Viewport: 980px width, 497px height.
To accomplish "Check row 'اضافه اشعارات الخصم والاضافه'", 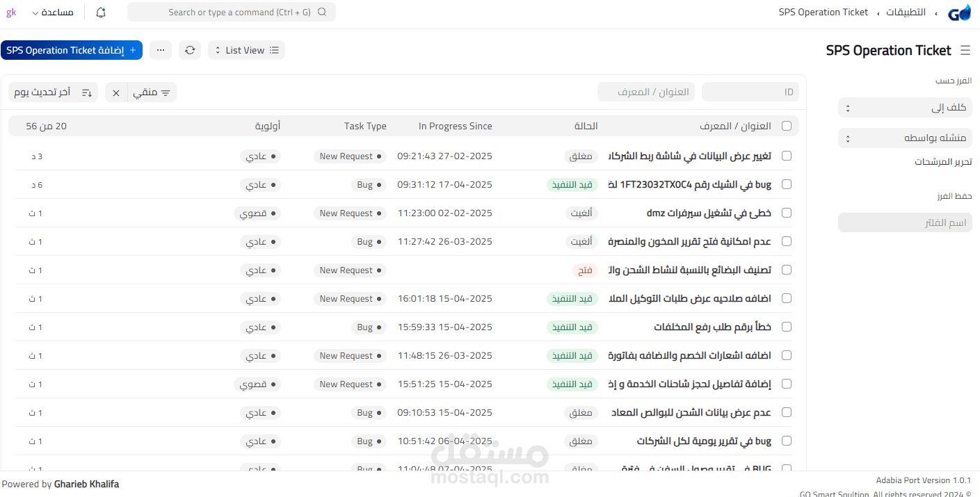I will (787, 355).
